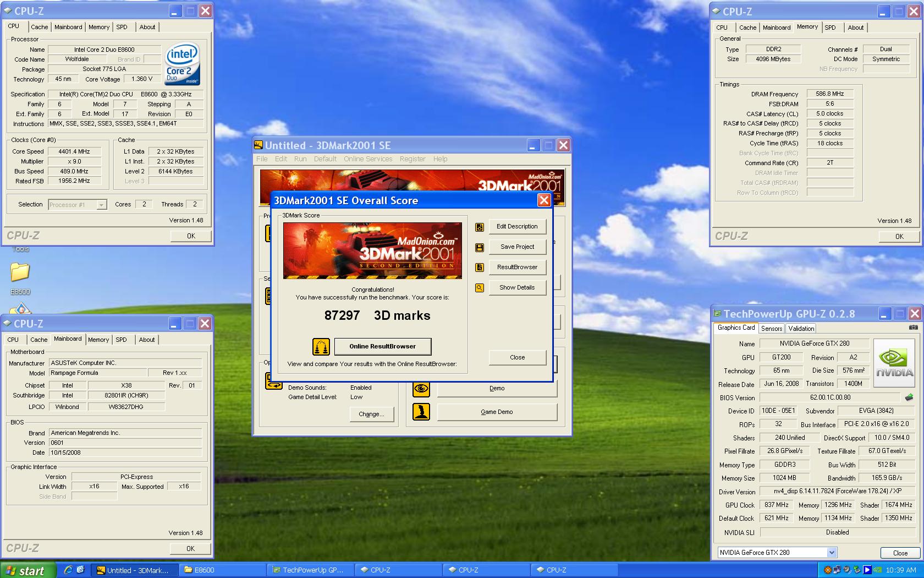Click the taskbar clock showing 10:39 AM

pyautogui.click(x=901, y=570)
